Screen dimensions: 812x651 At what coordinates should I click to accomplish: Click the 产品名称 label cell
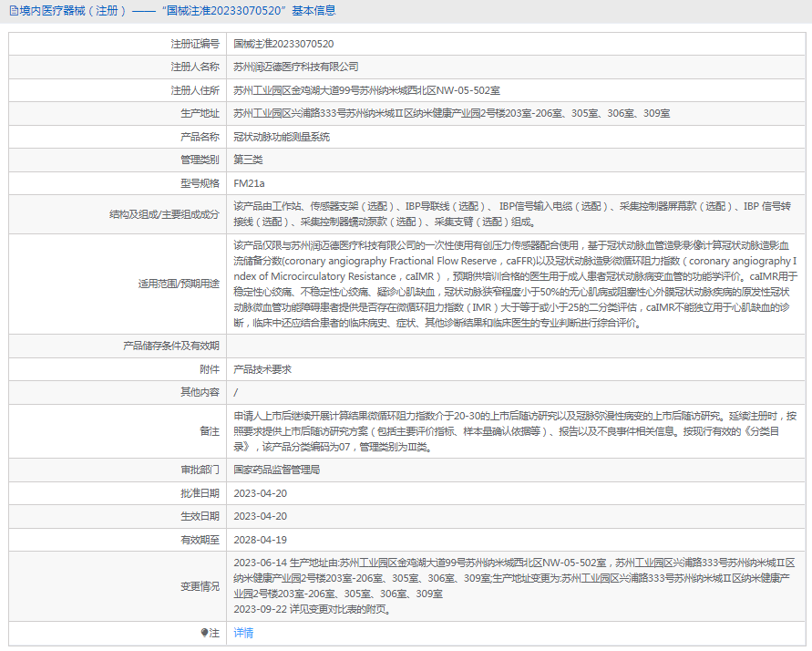(x=200, y=137)
